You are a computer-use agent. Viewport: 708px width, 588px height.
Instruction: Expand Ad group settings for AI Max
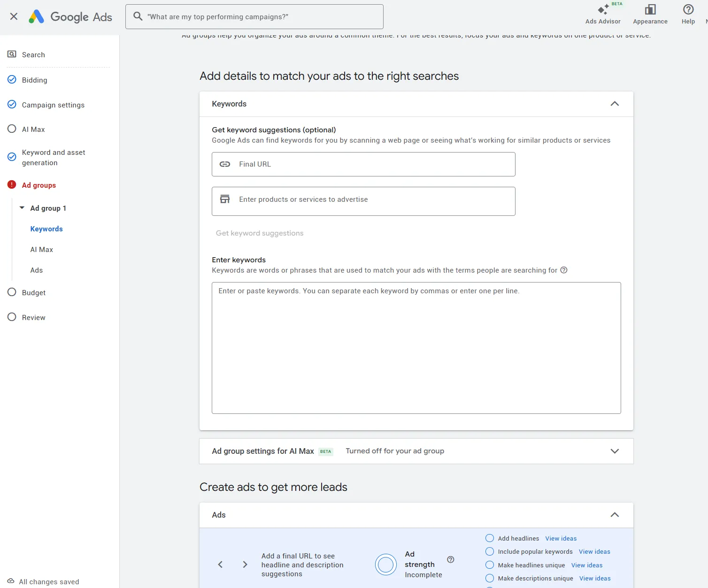pos(615,451)
